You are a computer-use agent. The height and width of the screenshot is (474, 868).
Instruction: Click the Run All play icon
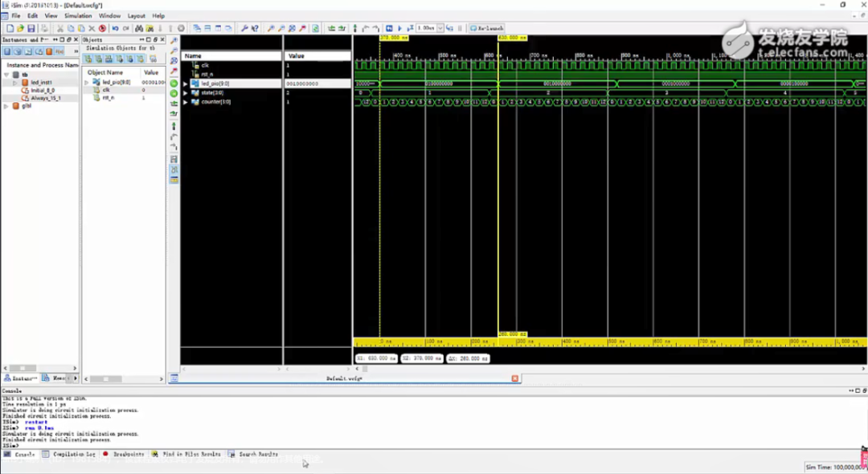click(x=399, y=28)
